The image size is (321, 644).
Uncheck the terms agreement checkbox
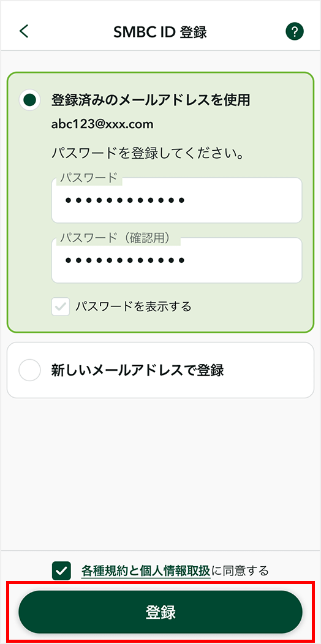[x=62, y=570]
